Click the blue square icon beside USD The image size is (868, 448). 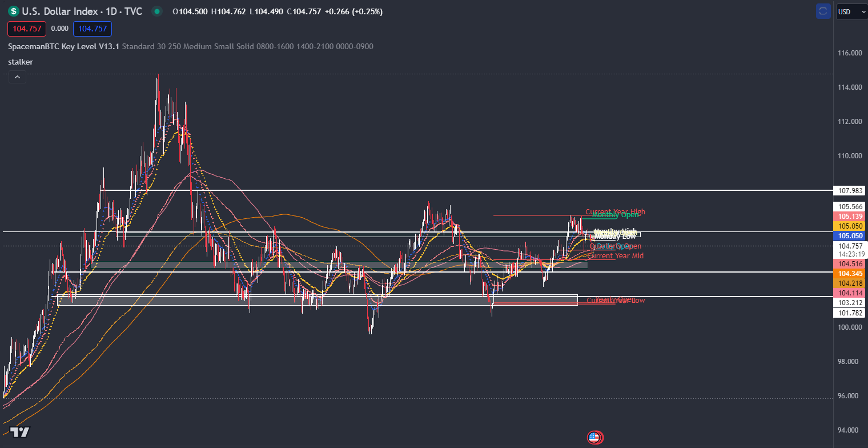click(823, 11)
